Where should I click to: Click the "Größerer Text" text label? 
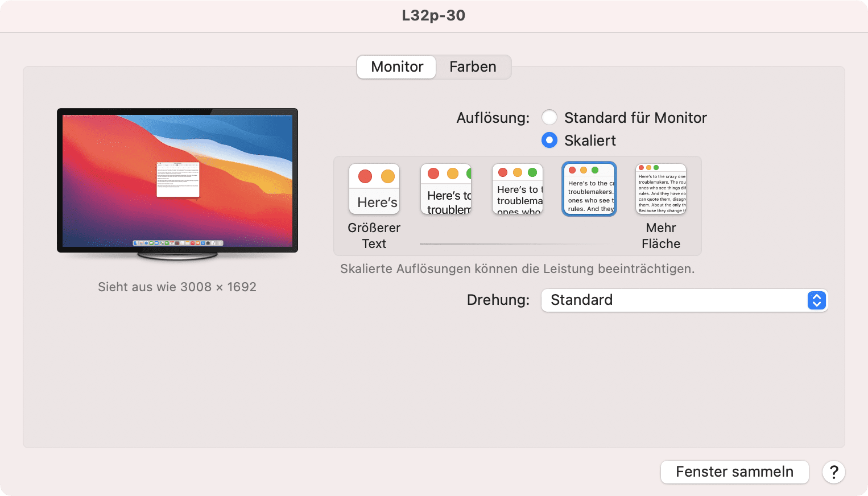pos(374,235)
